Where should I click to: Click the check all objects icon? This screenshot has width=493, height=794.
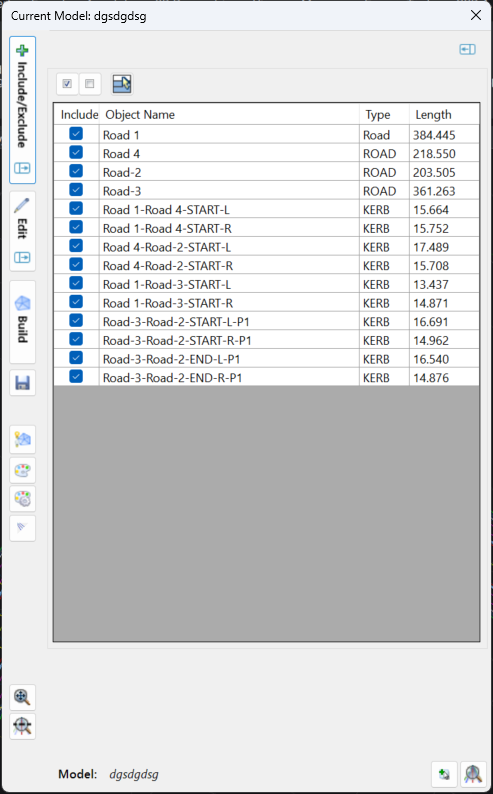click(67, 84)
